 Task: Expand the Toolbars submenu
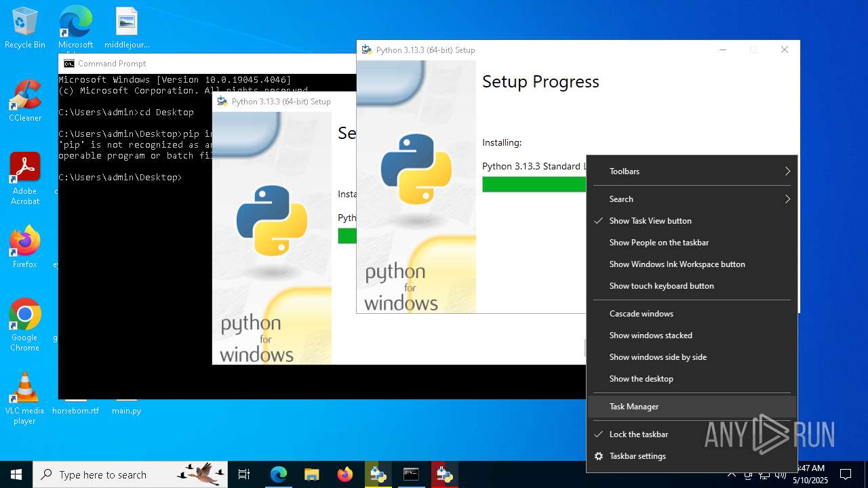[692, 171]
